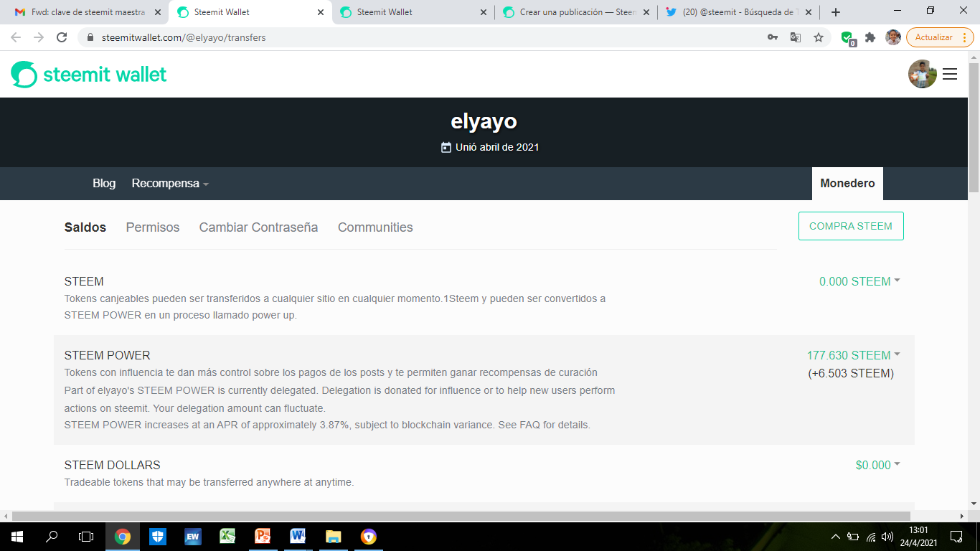Open the Cambiar Contraseña section
The width and height of the screenshot is (980, 551).
[x=258, y=227]
